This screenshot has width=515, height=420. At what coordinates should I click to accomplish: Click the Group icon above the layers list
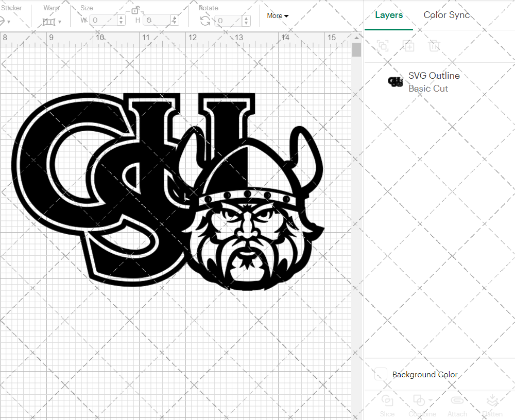point(382,46)
